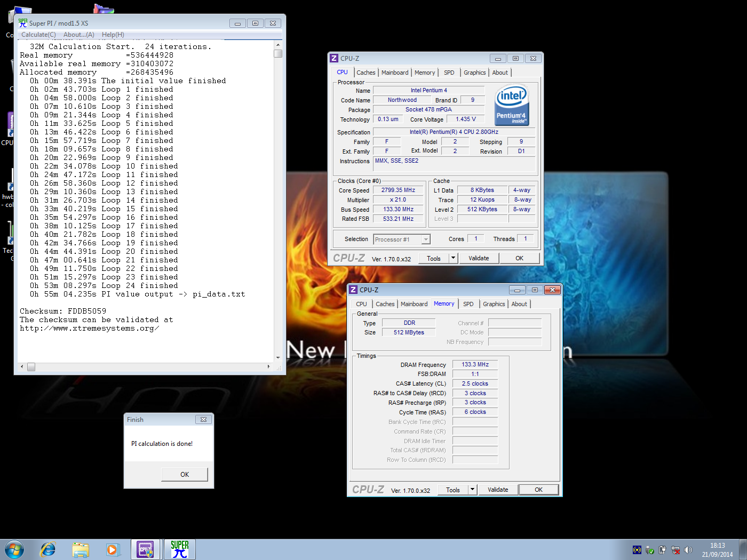This screenshot has height=560, width=747.
Task: Click the Super PI title bar icon
Action: click(22, 23)
